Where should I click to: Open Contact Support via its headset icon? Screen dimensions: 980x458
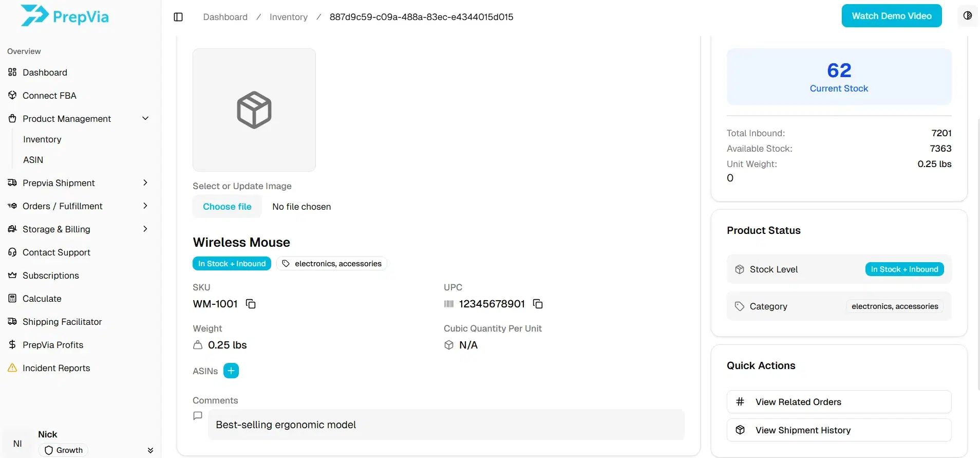pos(12,252)
